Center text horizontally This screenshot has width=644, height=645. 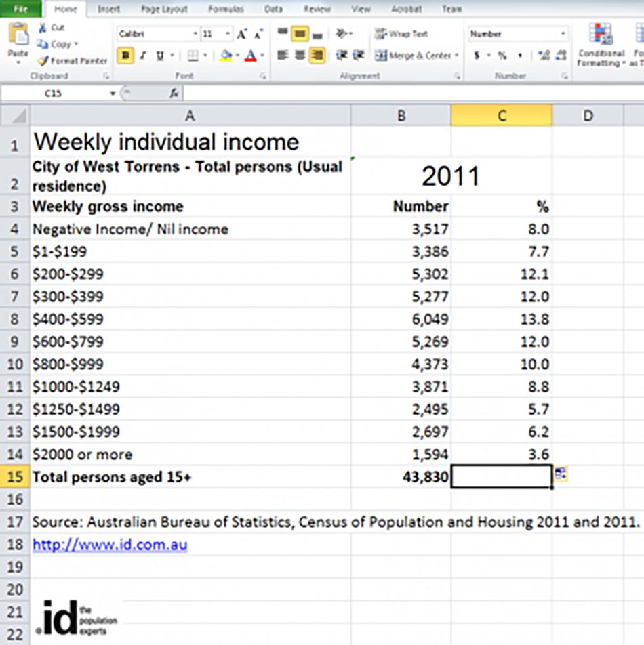coord(300,55)
